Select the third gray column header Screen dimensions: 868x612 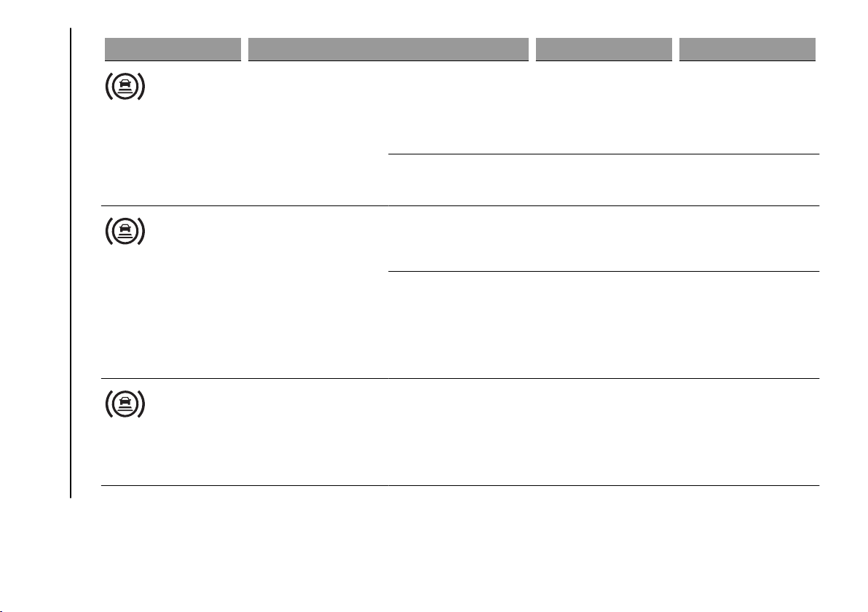604,49
